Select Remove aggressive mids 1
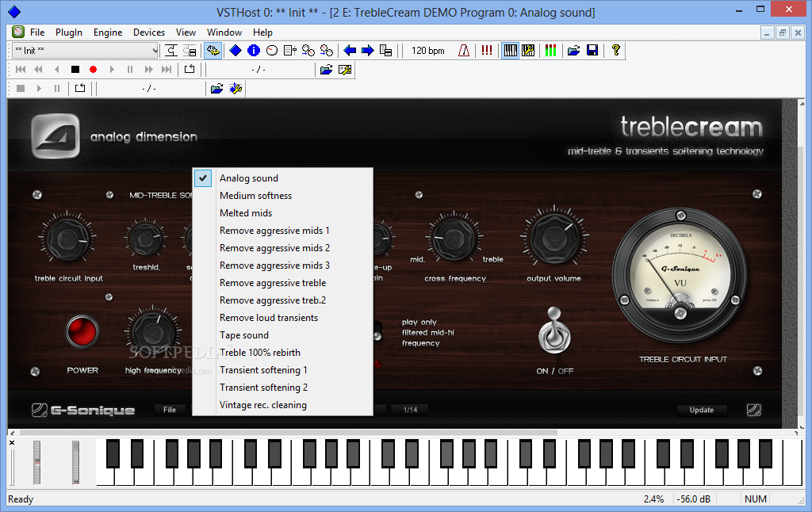812x512 pixels. point(283,231)
